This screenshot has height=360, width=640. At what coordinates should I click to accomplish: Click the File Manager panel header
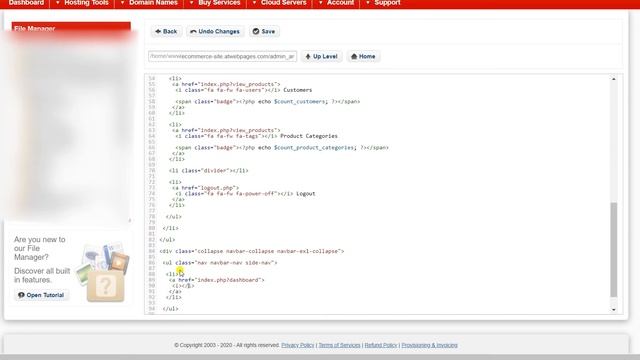(x=71, y=28)
